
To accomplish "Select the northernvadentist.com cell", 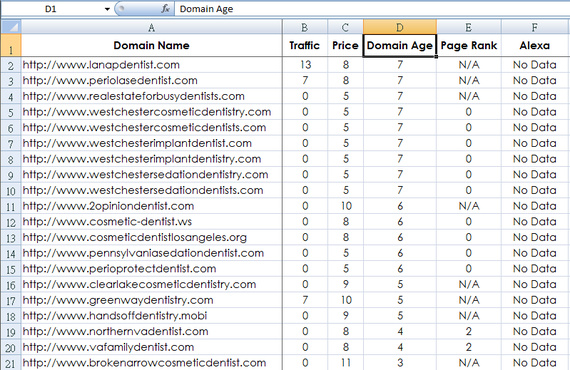I will [152, 331].
